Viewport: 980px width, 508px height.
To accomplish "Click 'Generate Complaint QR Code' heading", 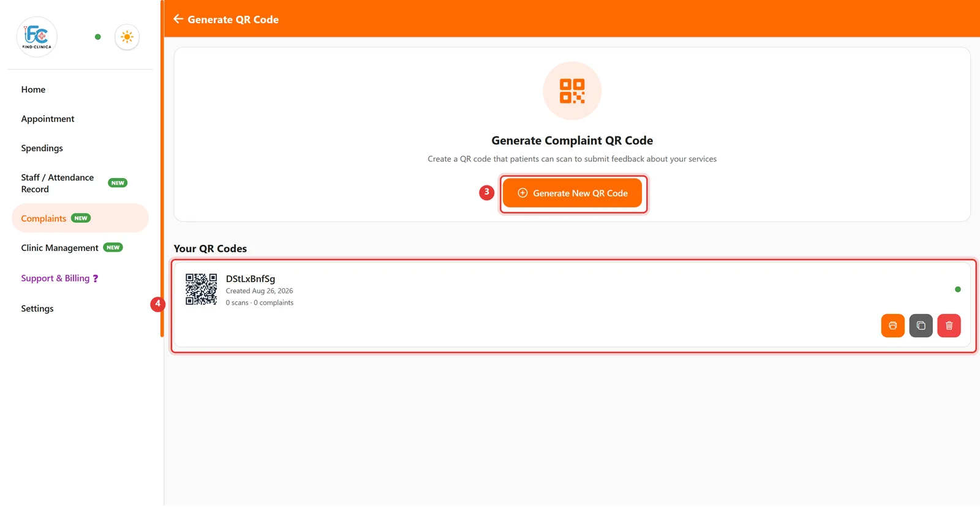I will pyautogui.click(x=572, y=141).
